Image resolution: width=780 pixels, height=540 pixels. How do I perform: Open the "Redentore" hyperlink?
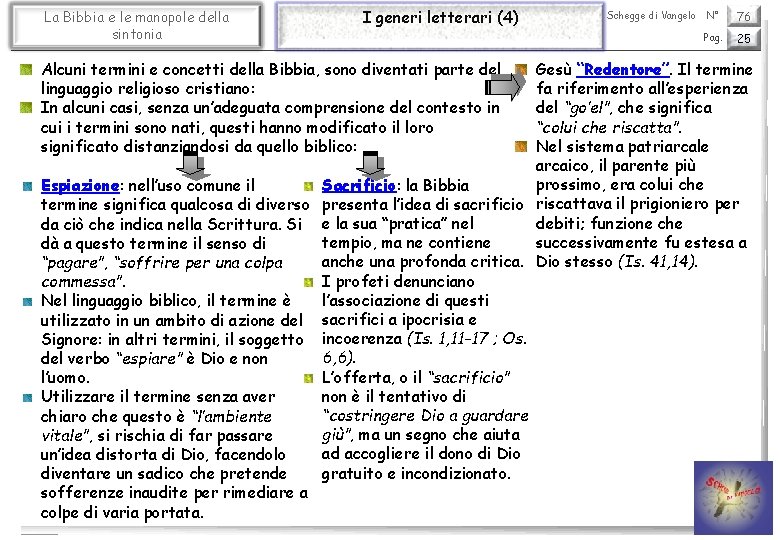point(623,70)
